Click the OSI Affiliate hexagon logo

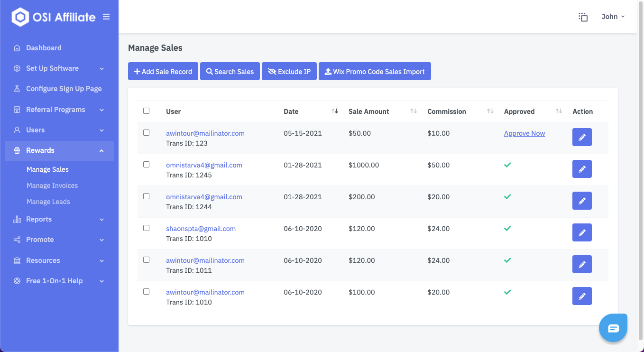(20, 17)
